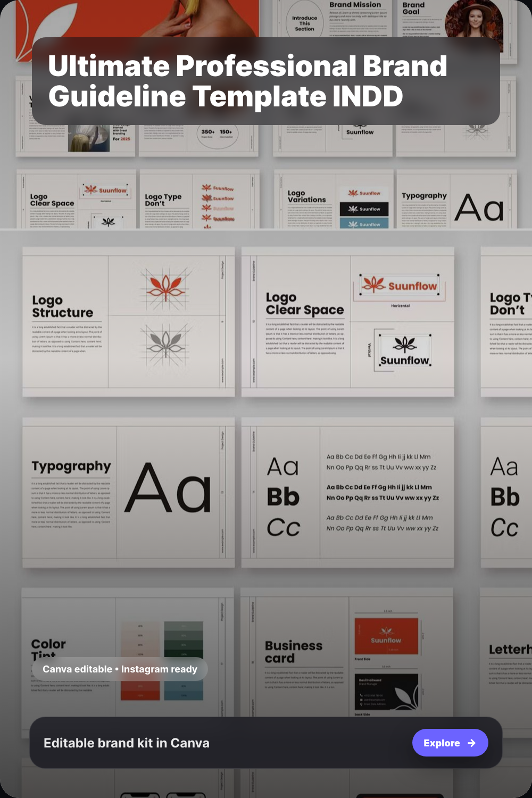Click the 'Canva editable • Instagram ready' badge
532x798 pixels.
120,669
